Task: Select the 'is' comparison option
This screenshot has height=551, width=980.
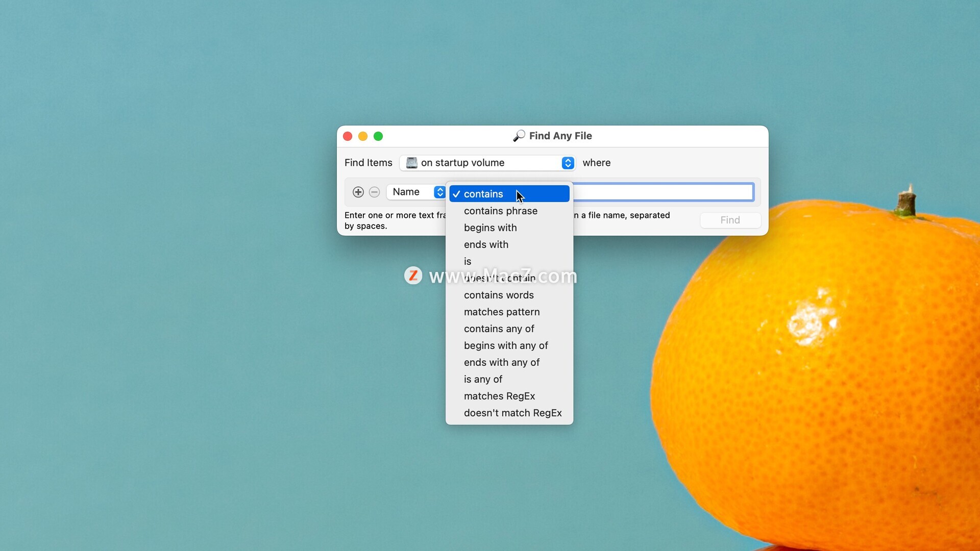Action: pyautogui.click(x=509, y=261)
